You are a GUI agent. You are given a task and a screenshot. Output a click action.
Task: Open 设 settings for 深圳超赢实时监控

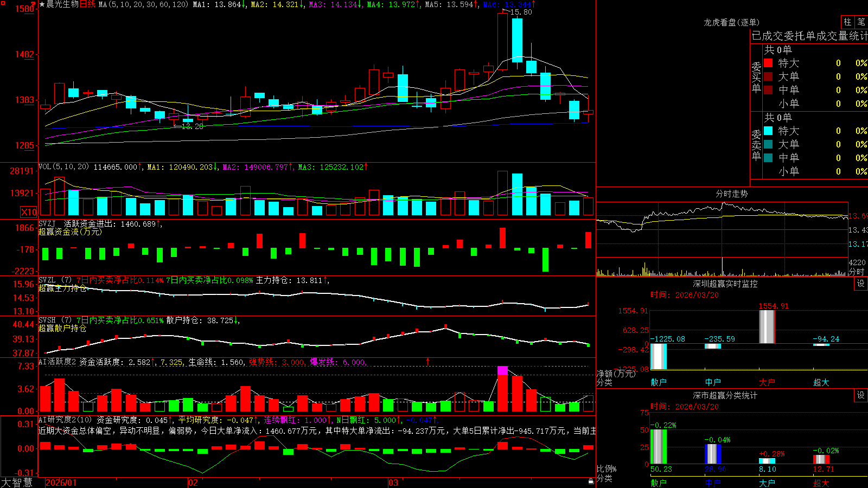tap(861, 284)
